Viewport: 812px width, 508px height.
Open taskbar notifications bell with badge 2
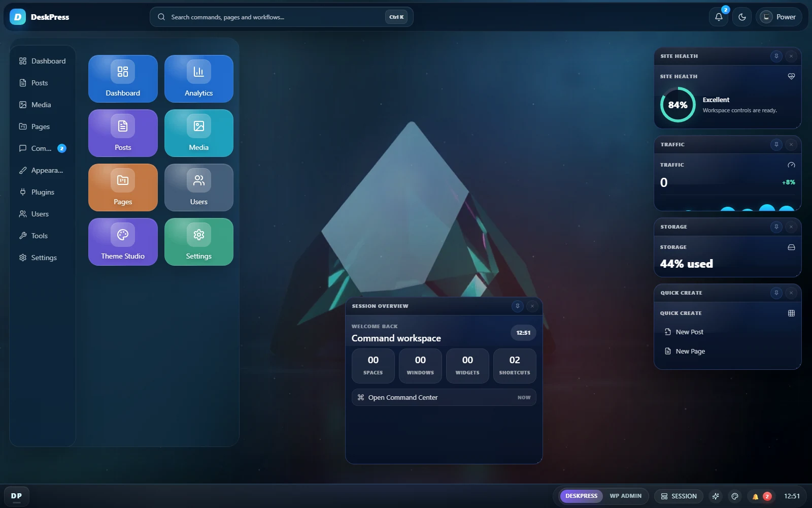[x=761, y=496]
